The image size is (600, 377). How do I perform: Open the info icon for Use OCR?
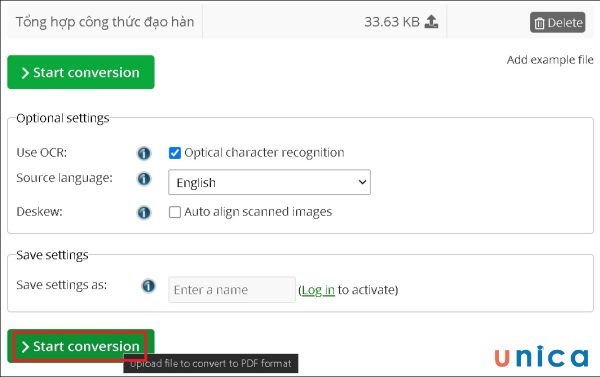pyautogui.click(x=144, y=153)
